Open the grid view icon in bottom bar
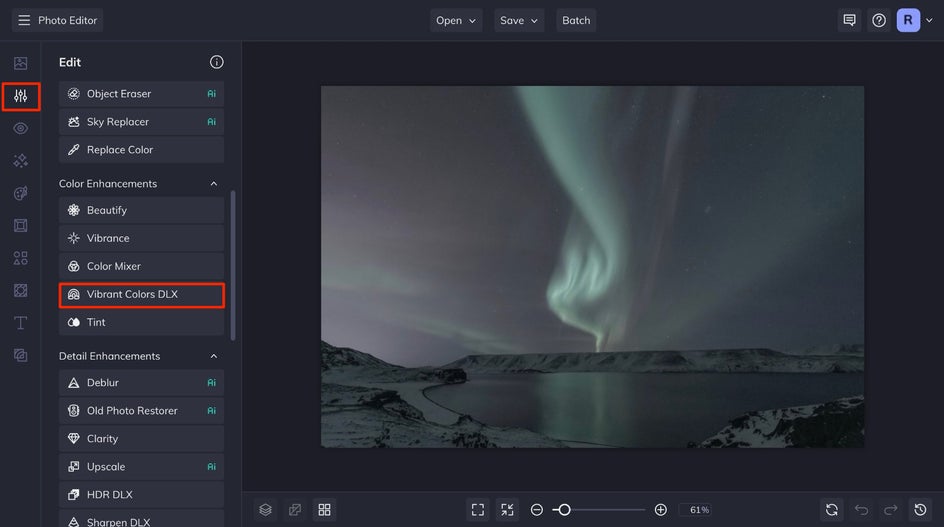Image resolution: width=944 pixels, height=527 pixels. (x=324, y=510)
